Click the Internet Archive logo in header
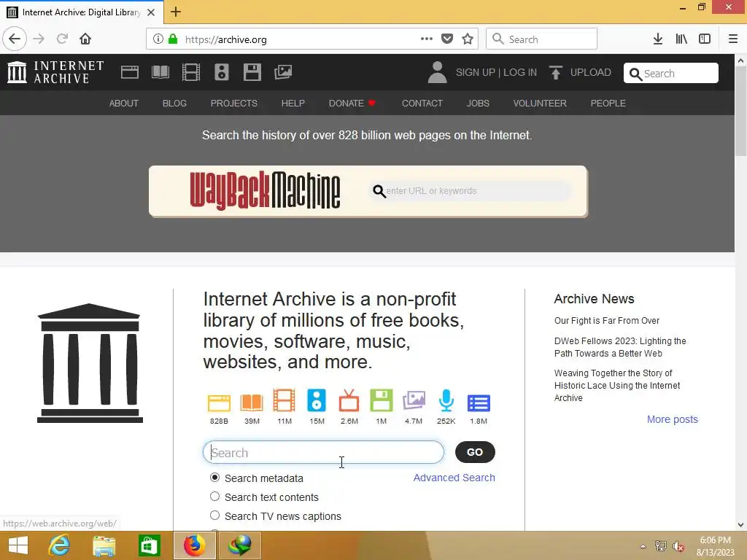 point(55,72)
